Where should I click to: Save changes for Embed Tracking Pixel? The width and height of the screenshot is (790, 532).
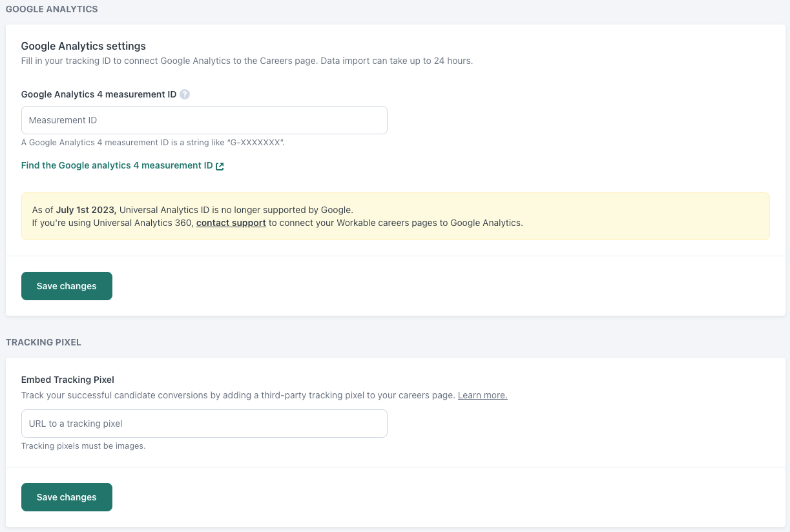point(67,497)
